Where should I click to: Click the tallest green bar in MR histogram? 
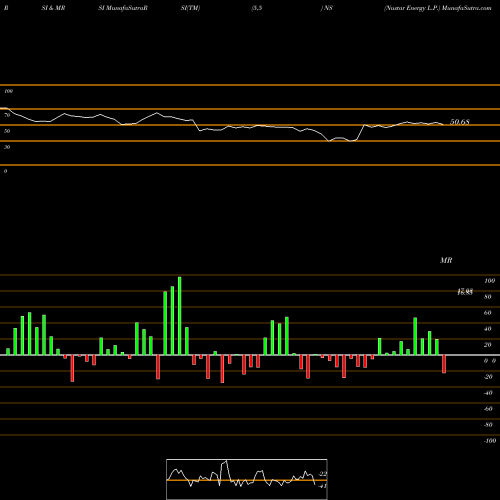pos(180,316)
